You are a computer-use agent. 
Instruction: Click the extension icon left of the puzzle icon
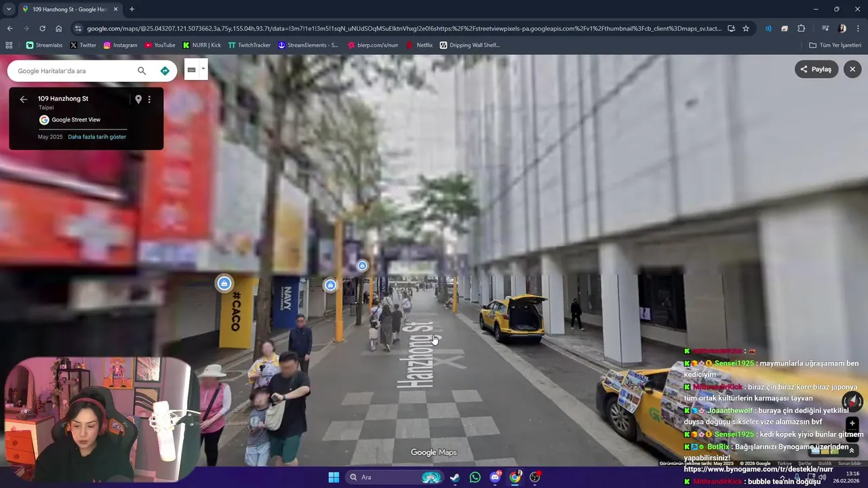pos(785,28)
